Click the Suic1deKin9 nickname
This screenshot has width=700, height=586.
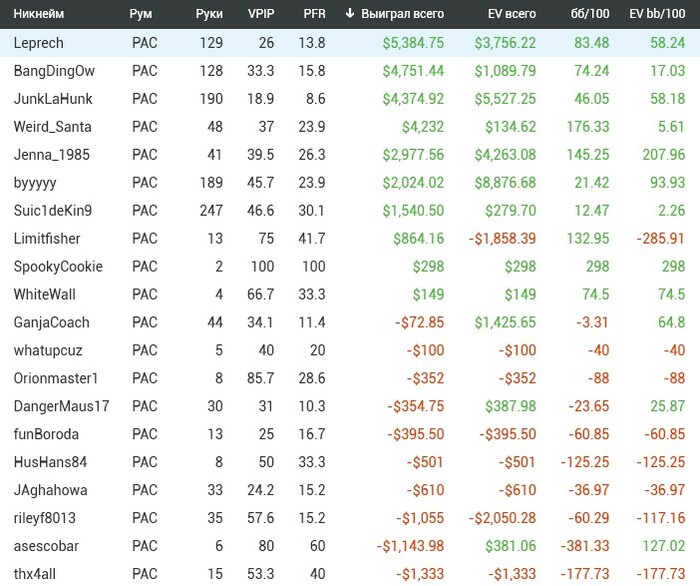coord(53,211)
